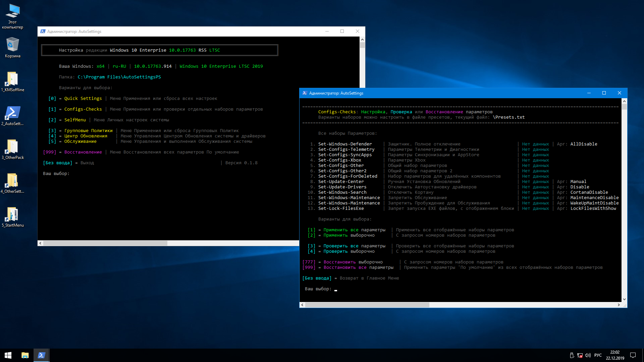This screenshot has height=362, width=644.
Task: Click the front window's vertical scrollbar down arrow
Action: (x=624, y=299)
